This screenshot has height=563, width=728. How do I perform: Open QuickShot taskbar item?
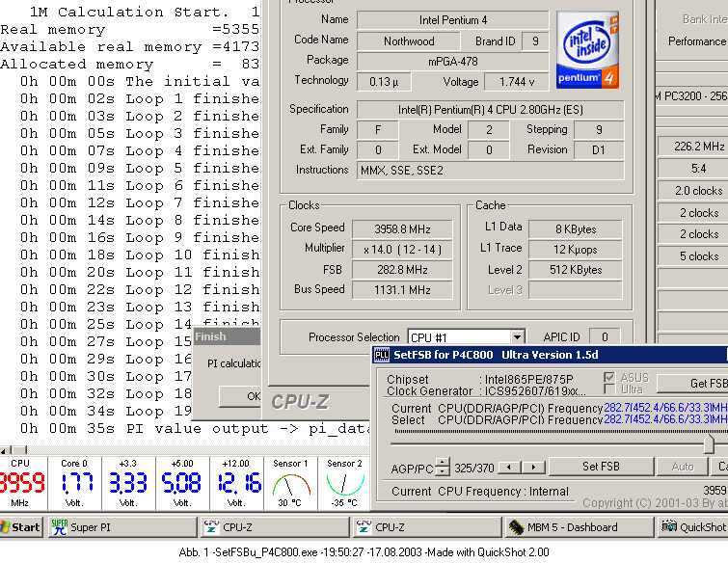[x=692, y=527]
